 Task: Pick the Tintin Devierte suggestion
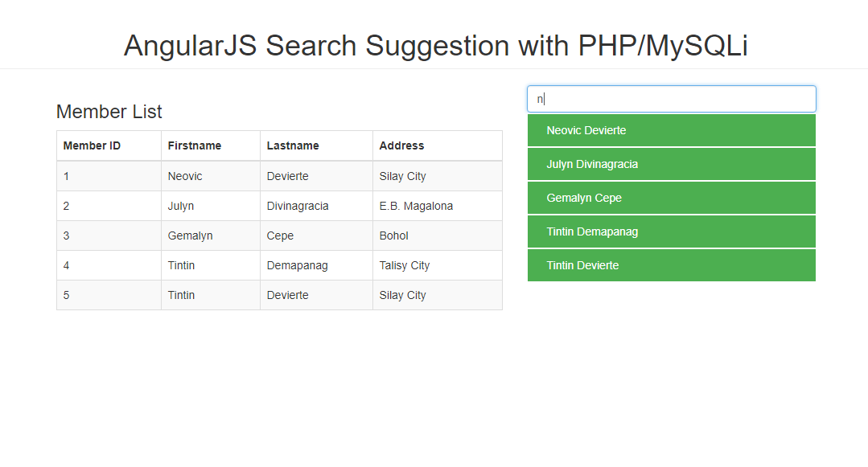672,265
